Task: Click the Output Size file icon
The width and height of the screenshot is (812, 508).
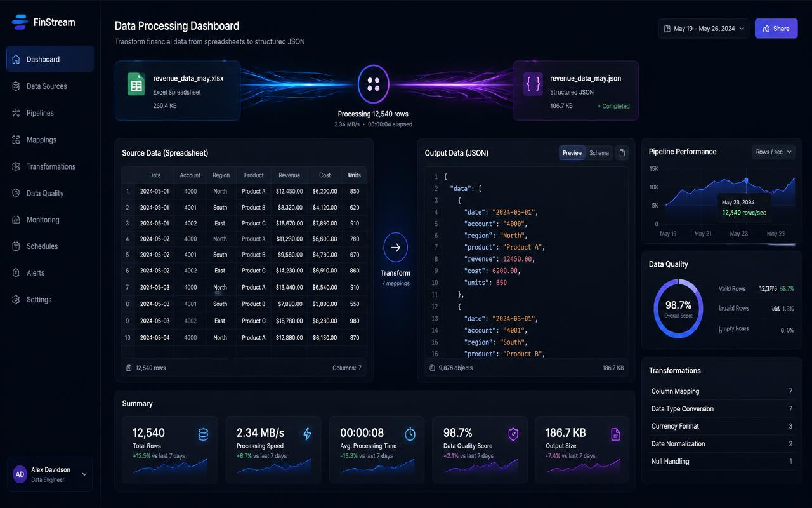Action: point(615,434)
